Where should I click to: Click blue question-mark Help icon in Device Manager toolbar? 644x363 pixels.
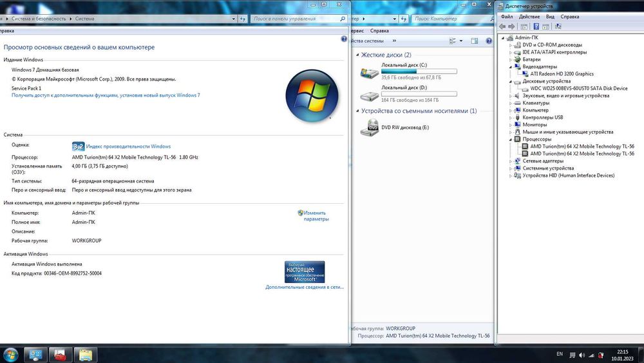tap(536, 26)
